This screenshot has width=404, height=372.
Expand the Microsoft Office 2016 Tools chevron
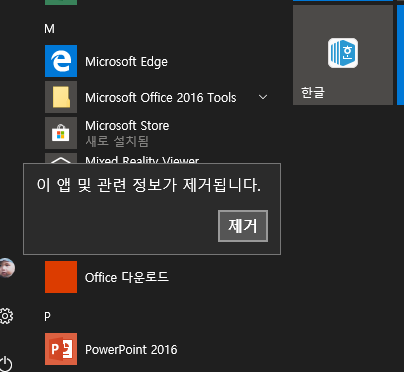263,97
